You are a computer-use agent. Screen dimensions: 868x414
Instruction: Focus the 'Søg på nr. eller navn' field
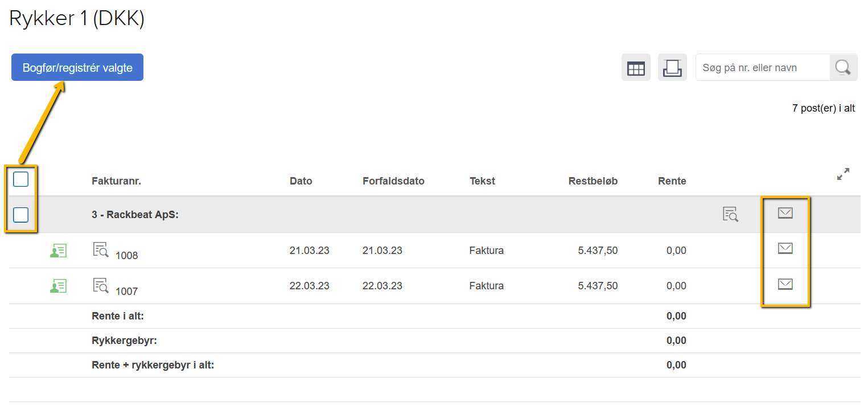[763, 68]
